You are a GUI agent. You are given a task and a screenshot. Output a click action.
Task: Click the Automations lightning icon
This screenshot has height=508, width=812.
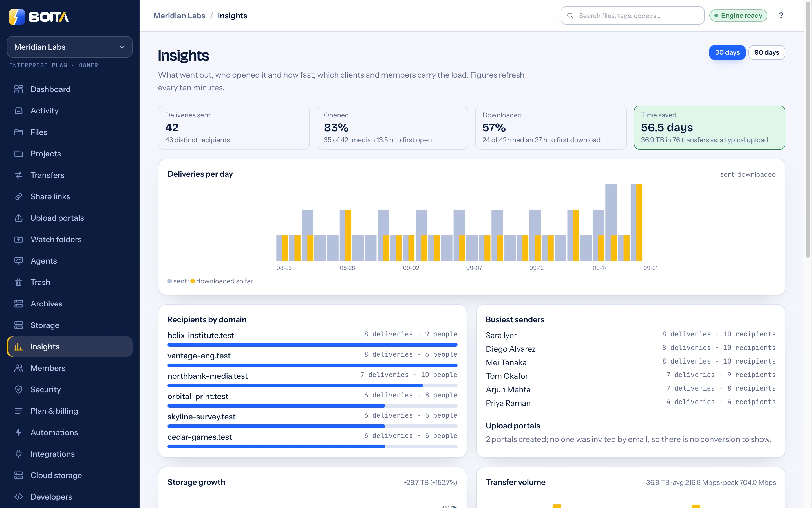pos(18,433)
